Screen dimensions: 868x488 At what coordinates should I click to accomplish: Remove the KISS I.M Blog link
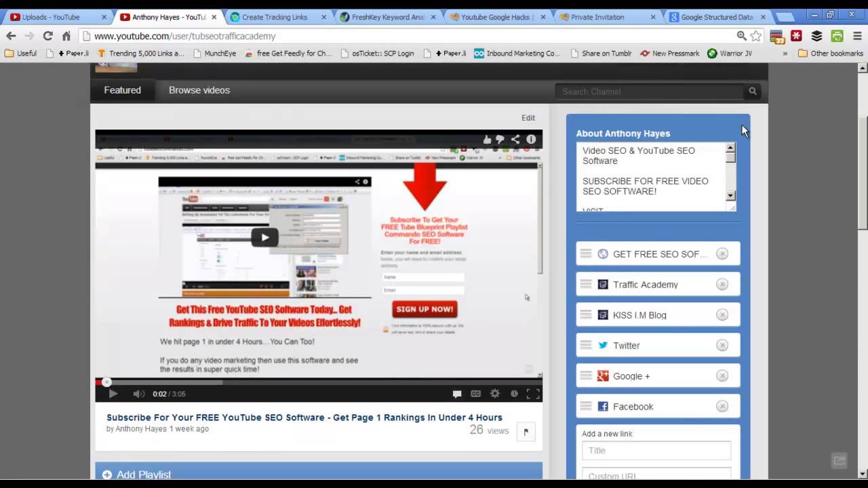pyautogui.click(x=722, y=314)
